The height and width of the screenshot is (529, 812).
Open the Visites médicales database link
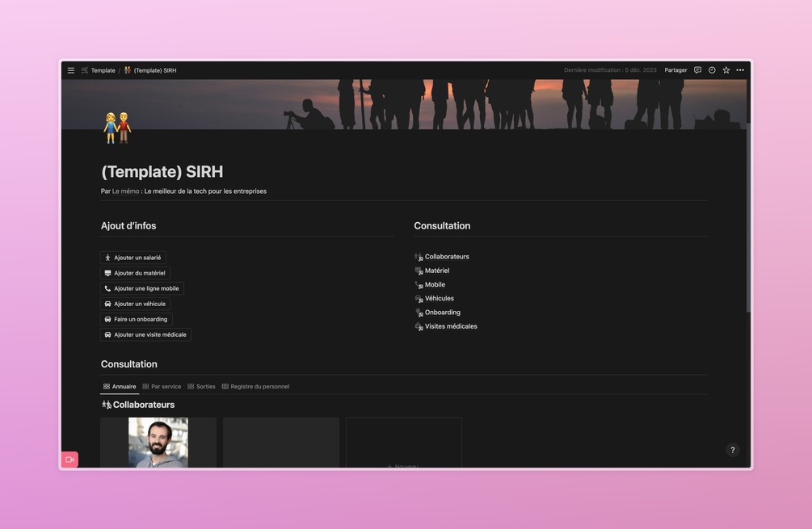[451, 326]
